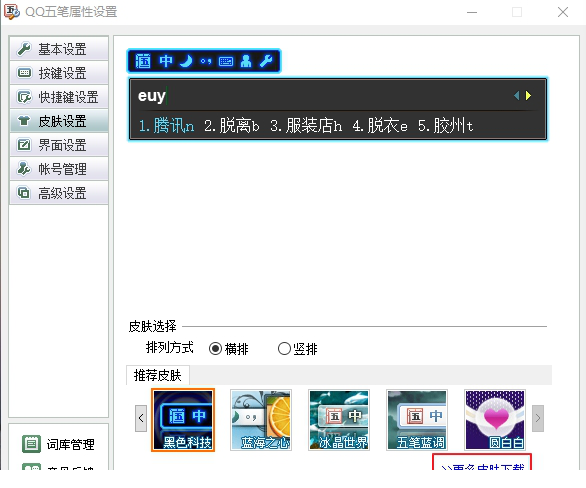Open 快捷键设置 in the sidebar

point(59,97)
